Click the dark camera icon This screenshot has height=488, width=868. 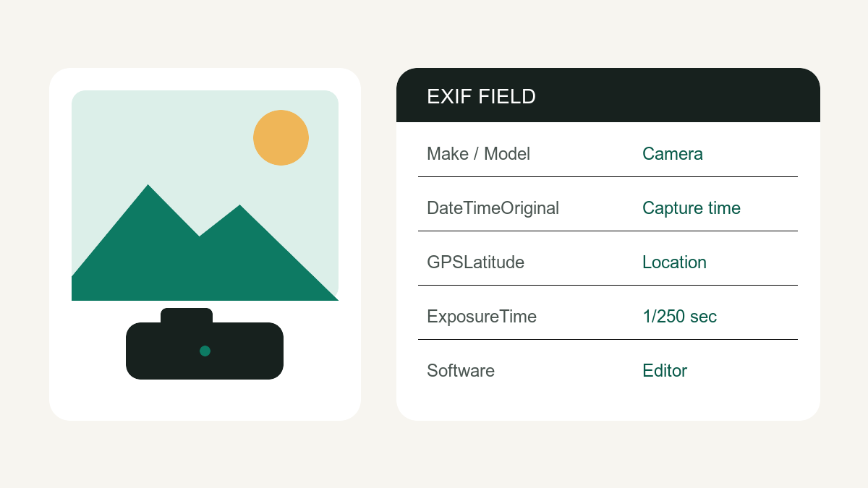205,343
